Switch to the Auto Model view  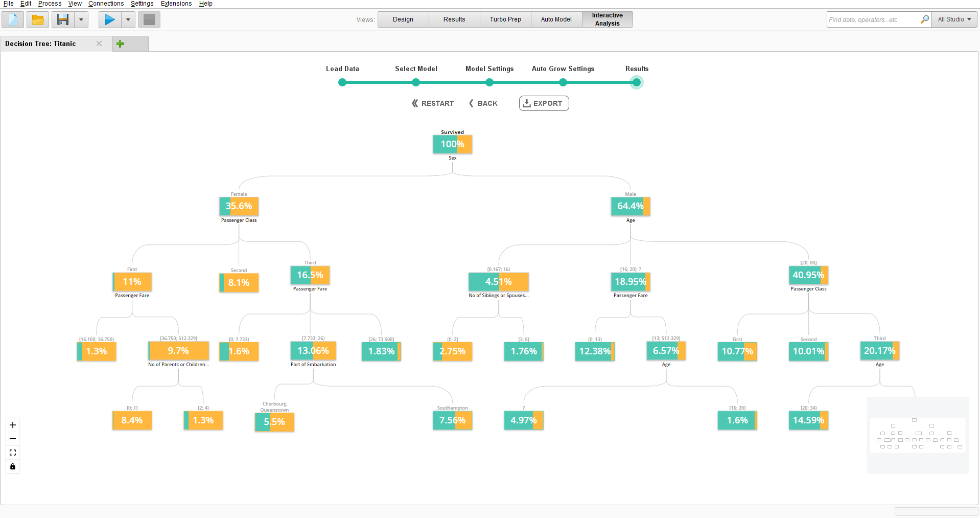tap(556, 19)
